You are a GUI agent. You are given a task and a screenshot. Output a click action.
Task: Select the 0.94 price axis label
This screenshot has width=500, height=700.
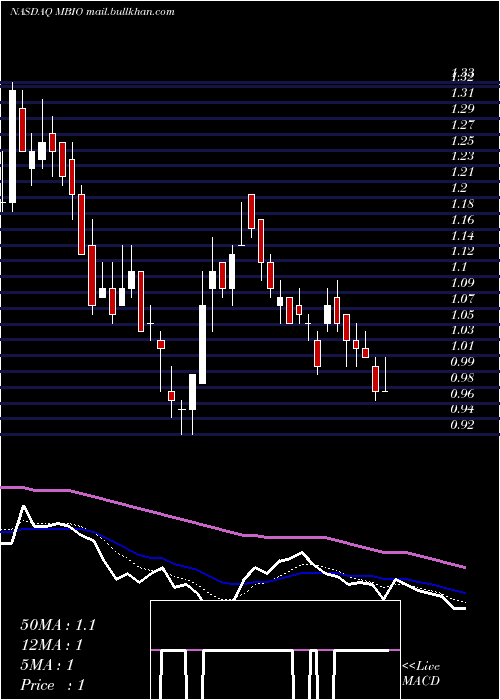tap(463, 409)
